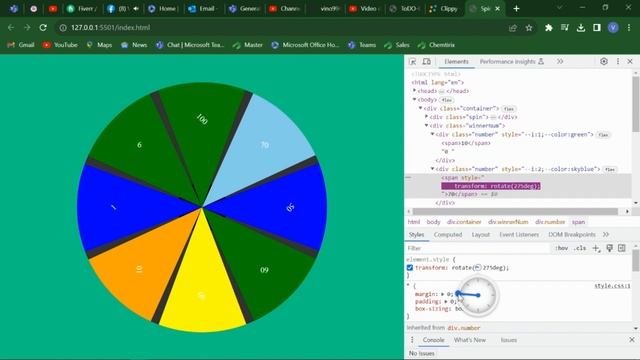
Task: Close the console drawer
Action: 632,340
